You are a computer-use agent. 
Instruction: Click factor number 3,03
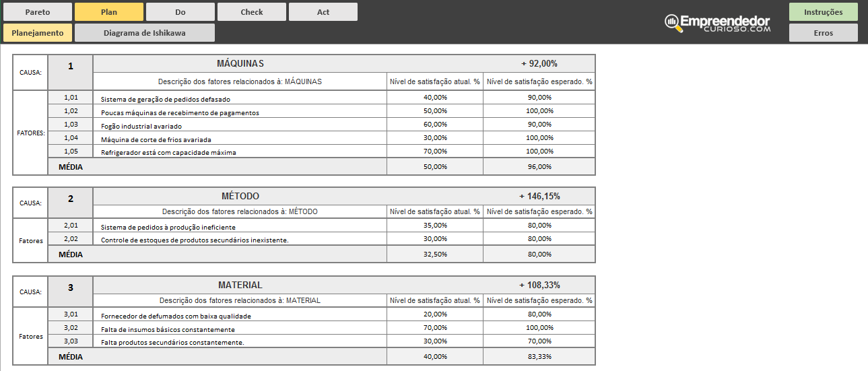pyautogui.click(x=71, y=341)
